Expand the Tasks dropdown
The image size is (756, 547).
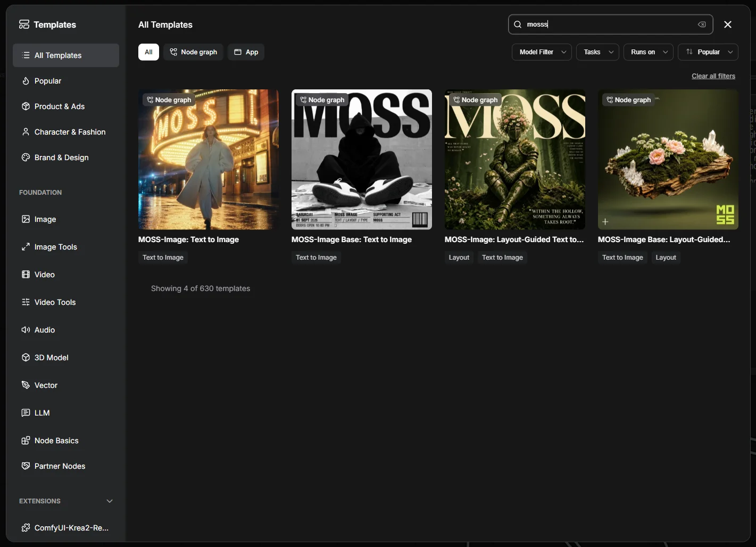coord(597,52)
